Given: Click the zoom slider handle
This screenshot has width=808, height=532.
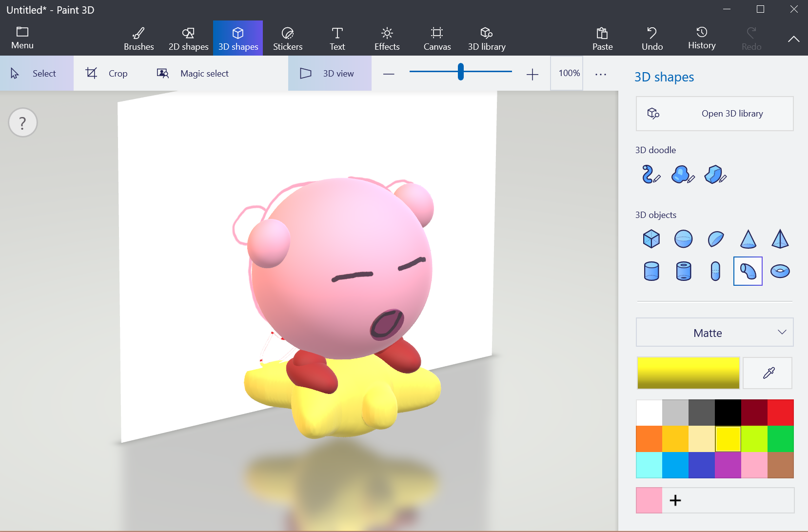Looking at the screenshot, I should click(461, 72).
